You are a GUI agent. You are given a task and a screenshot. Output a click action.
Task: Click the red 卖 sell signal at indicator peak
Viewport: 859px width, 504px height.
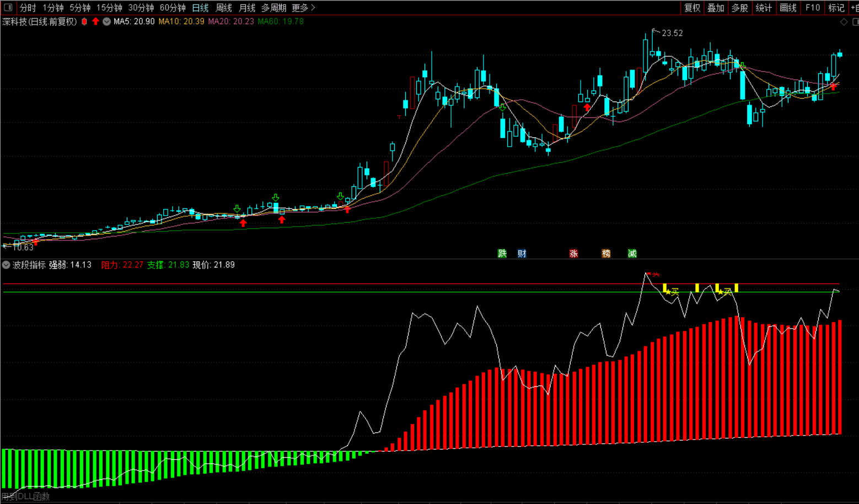click(653, 274)
